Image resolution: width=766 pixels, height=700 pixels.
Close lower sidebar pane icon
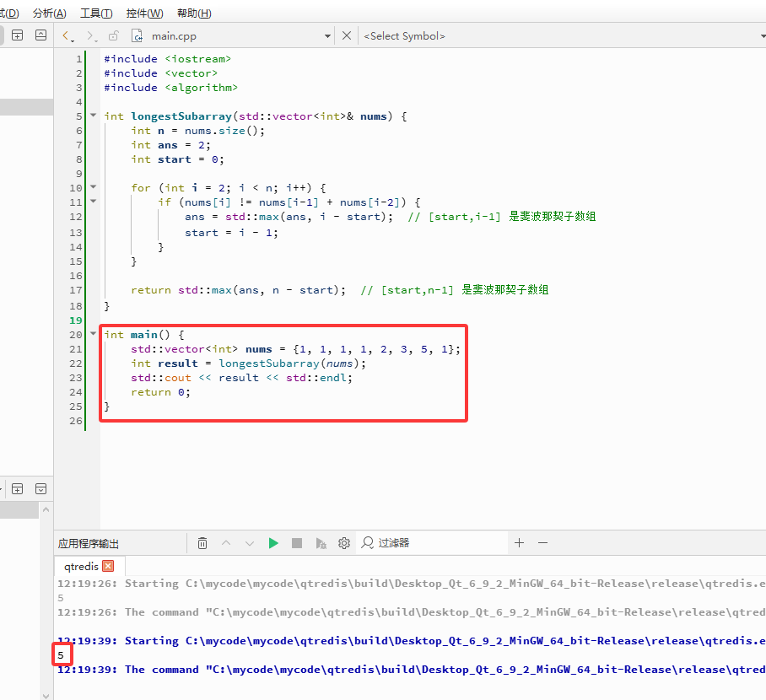point(41,489)
